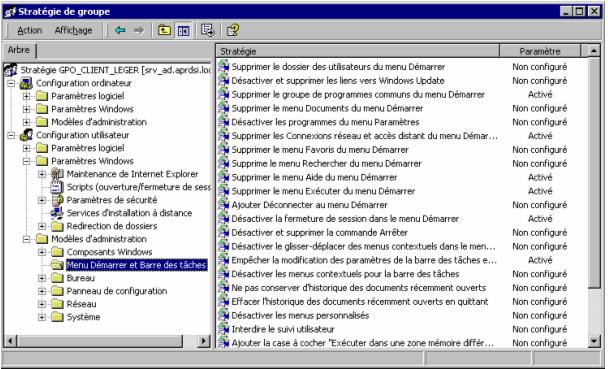Click the Scripts node icon

[x=57, y=187]
